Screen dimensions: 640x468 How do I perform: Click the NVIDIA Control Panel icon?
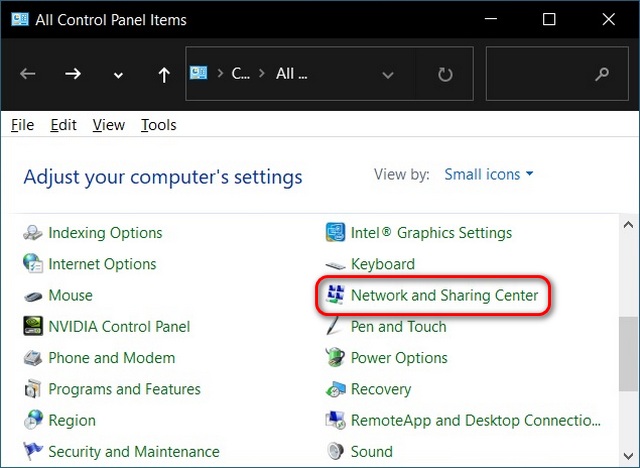point(33,326)
